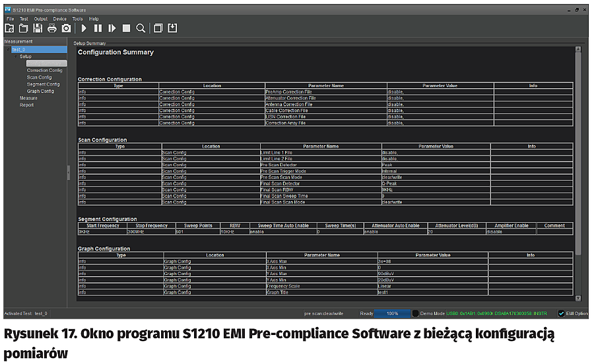Open the Tools menu

point(77,19)
